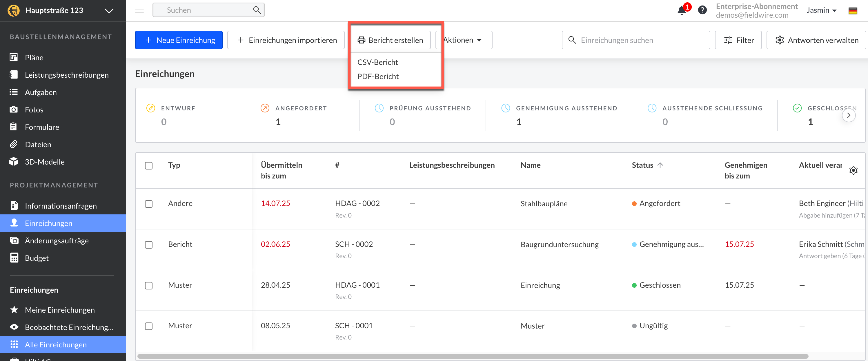Filter by Ausstehende Schliessung card
The width and height of the screenshot is (868, 361).
705,115
